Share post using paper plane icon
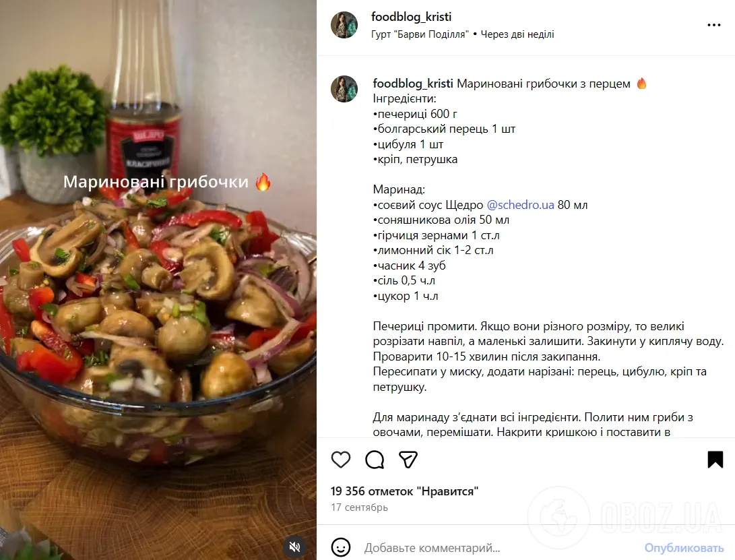This screenshot has height=560, width=735. pyautogui.click(x=408, y=460)
